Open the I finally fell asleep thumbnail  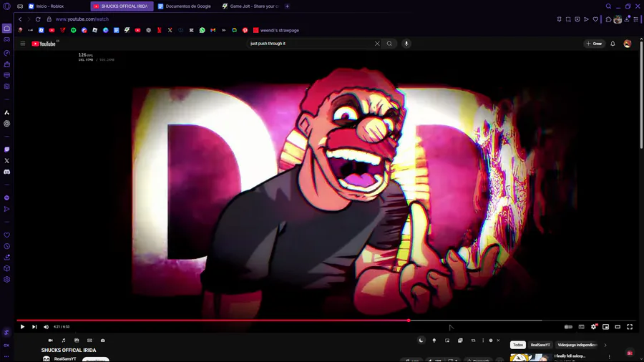coord(531,358)
